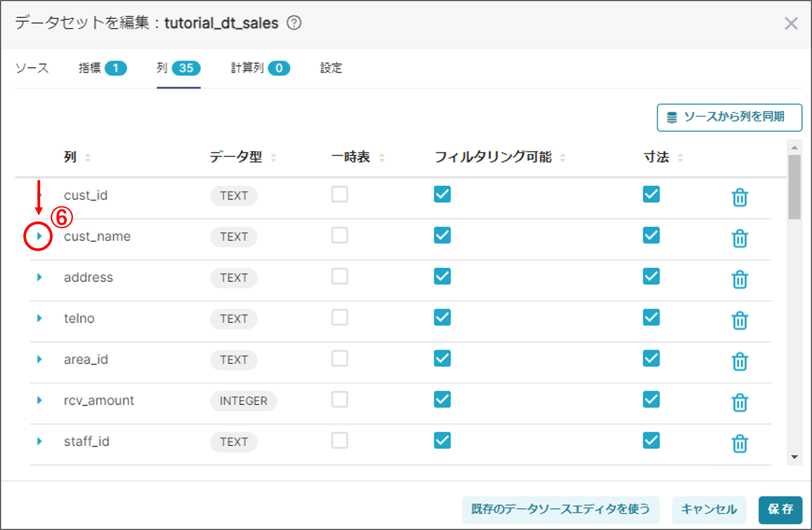
Task: Enable 一時表 checkbox for cust_name
Action: (340, 235)
